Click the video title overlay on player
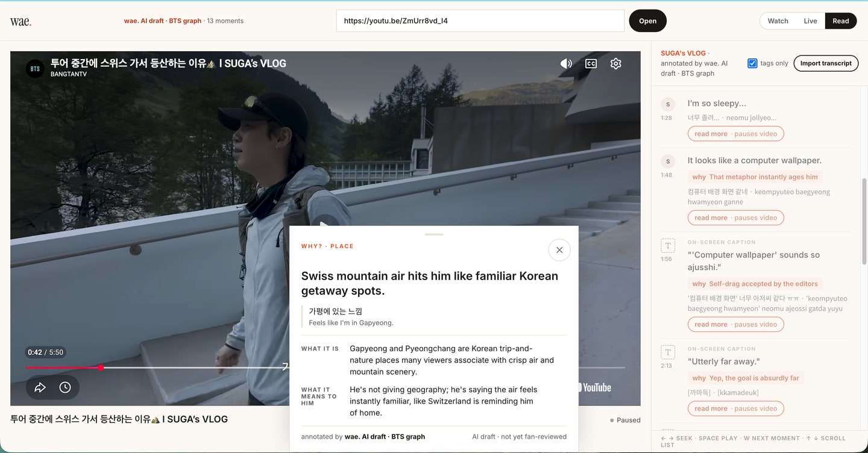The height and width of the screenshot is (453, 868). tap(168, 63)
